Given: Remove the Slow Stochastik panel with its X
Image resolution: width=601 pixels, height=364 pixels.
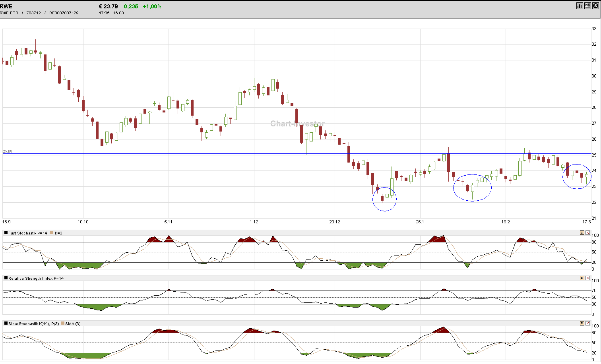Looking at the screenshot, I should point(587,323).
